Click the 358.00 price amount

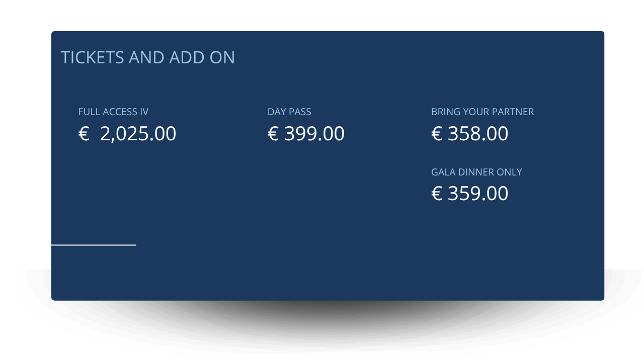[x=478, y=134]
